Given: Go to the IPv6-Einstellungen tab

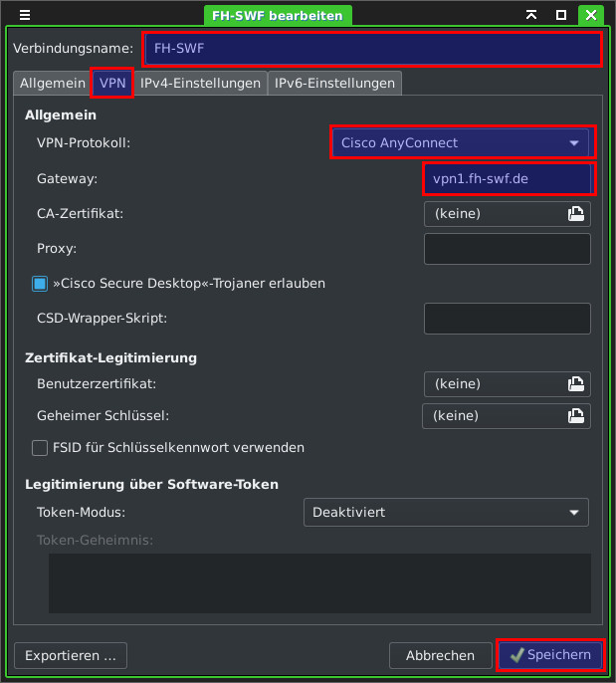Looking at the screenshot, I should [334, 84].
